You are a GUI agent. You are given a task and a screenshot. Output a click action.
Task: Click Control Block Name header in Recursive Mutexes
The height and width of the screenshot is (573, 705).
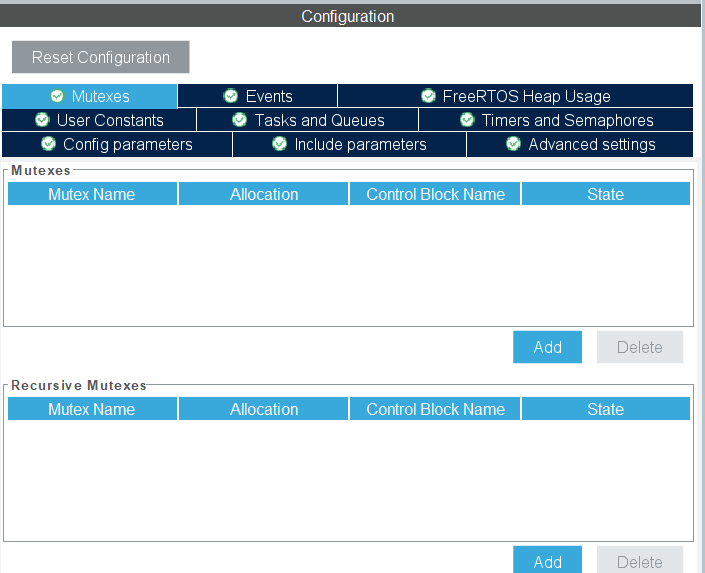coord(435,409)
